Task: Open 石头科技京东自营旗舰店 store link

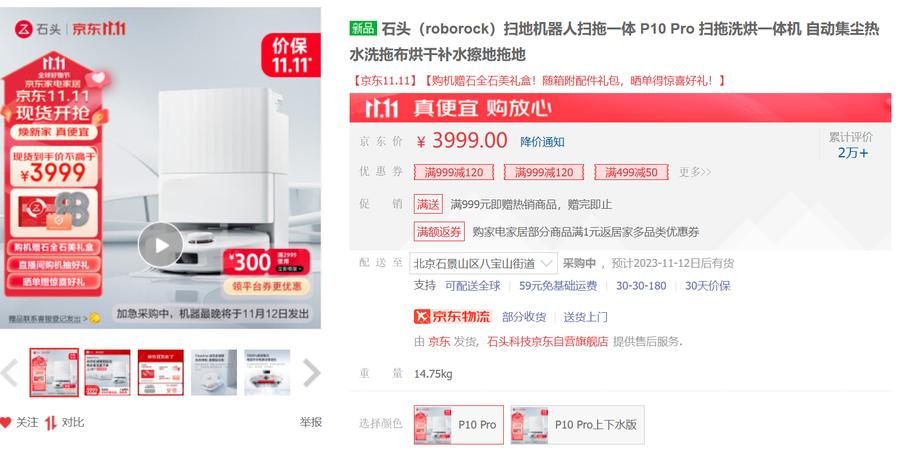Action: (x=547, y=342)
